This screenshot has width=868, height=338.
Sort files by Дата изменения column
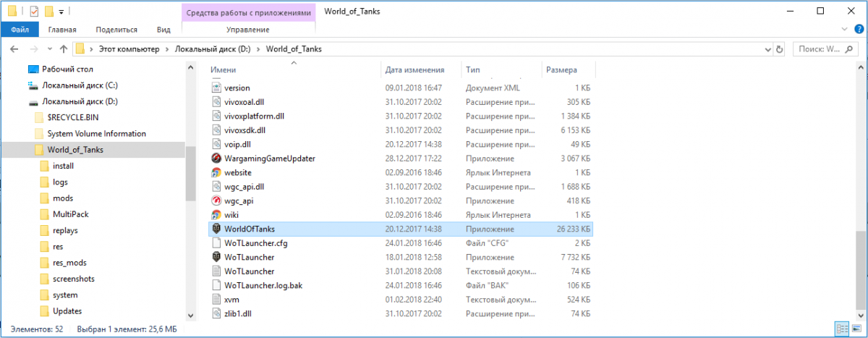pyautogui.click(x=414, y=70)
